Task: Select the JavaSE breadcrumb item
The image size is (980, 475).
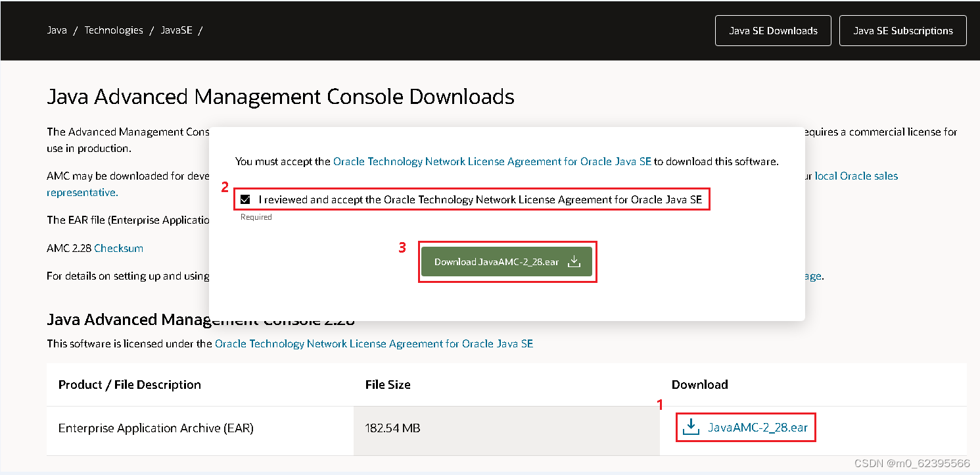Action: point(177,30)
